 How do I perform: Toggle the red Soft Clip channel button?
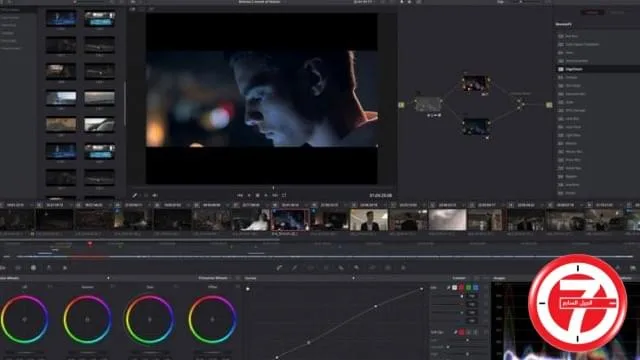tap(462, 332)
